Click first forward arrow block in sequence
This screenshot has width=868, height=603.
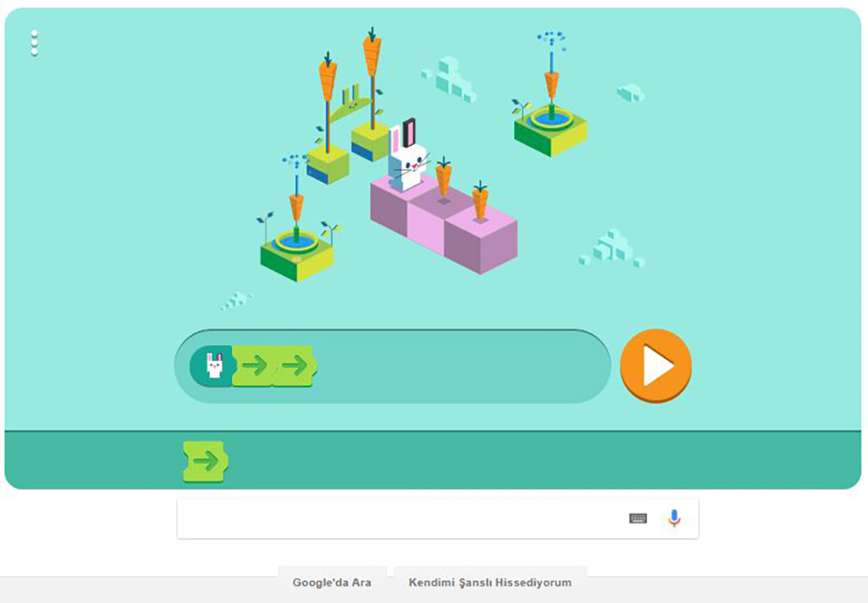(x=254, y=366)
